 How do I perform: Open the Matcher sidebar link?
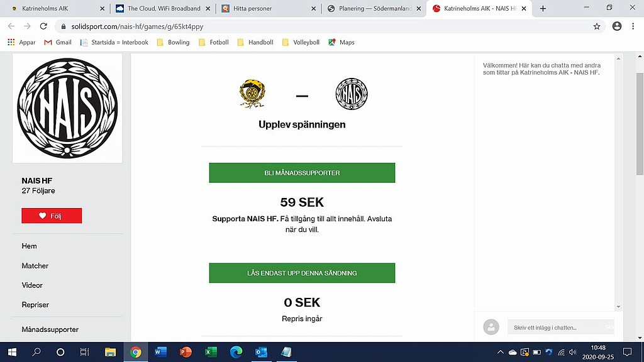[x=35, y=266]
